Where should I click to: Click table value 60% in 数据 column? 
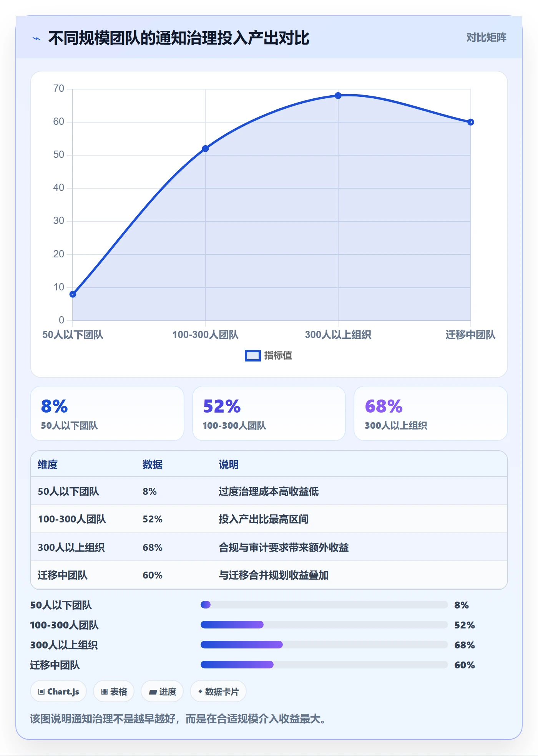[153, 575]
